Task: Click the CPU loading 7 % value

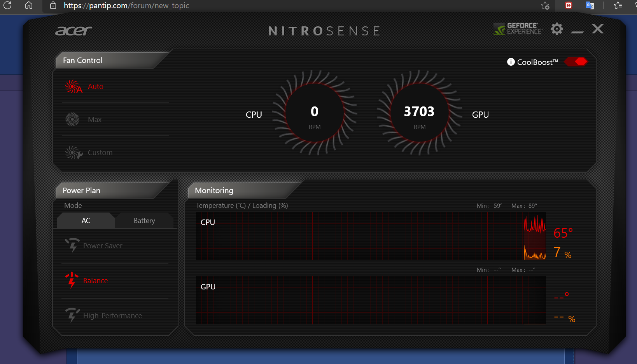Action: [563, 253]
